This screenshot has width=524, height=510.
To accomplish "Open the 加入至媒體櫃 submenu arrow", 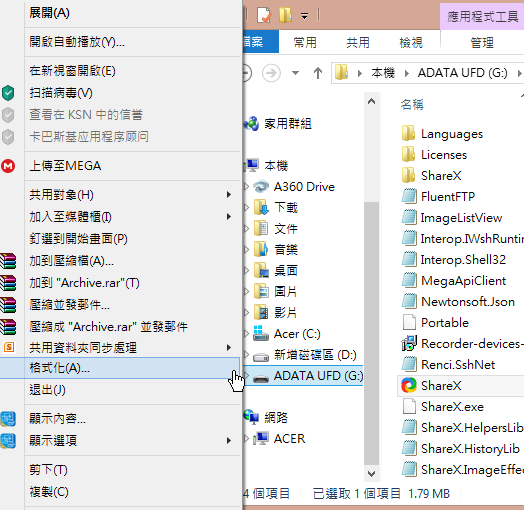I will (x=229, y=217).
